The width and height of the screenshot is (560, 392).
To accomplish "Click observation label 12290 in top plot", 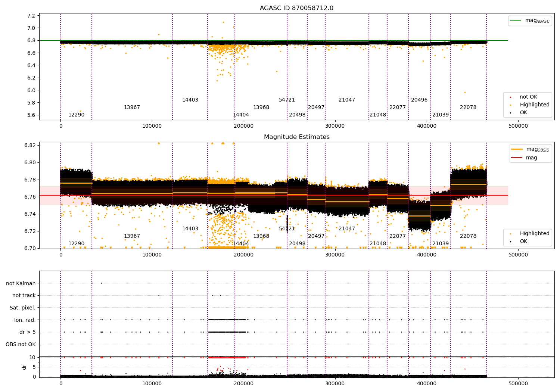I will 76,115.
